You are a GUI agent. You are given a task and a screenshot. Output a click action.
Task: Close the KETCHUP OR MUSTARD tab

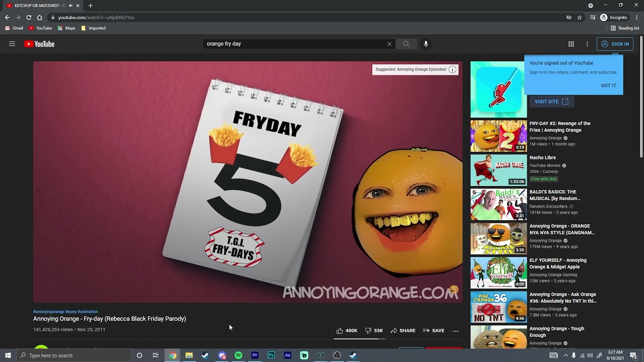pyautogui.click(x=78, y=6)
